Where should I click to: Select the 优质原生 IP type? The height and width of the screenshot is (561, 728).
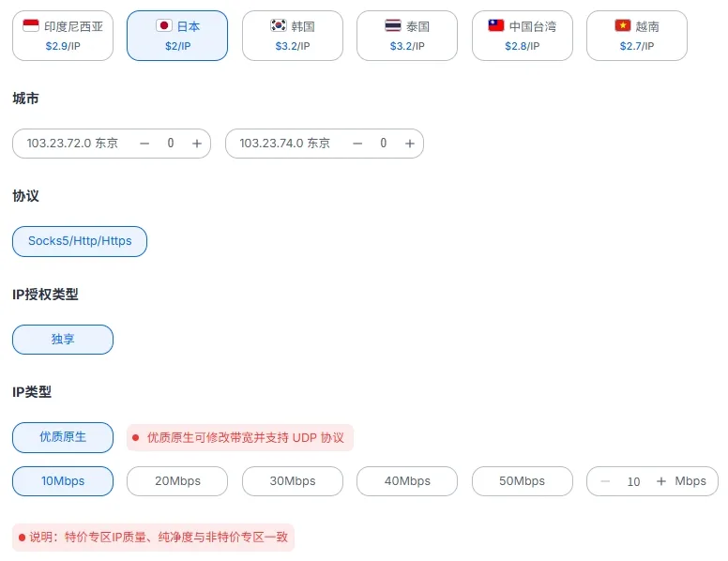(x=63, y=437)
